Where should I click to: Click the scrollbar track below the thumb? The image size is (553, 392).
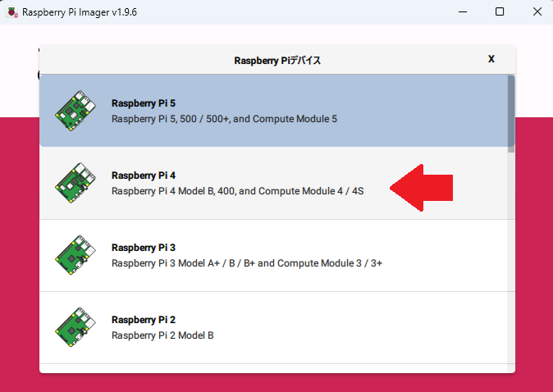[511, 262]
